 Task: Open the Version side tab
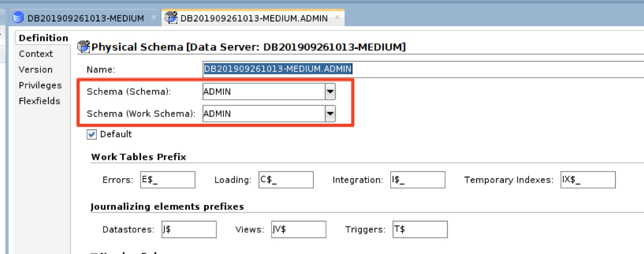pos(36,69)
